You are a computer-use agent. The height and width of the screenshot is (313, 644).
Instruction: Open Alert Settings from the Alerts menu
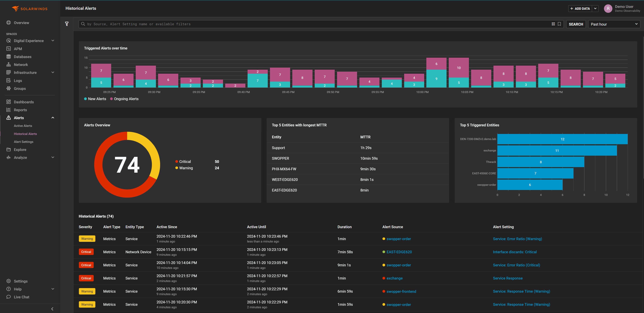(23, 141)
